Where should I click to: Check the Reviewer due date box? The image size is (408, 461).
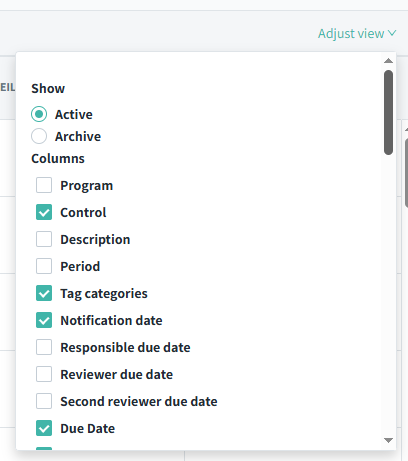(x=44, y=374)
